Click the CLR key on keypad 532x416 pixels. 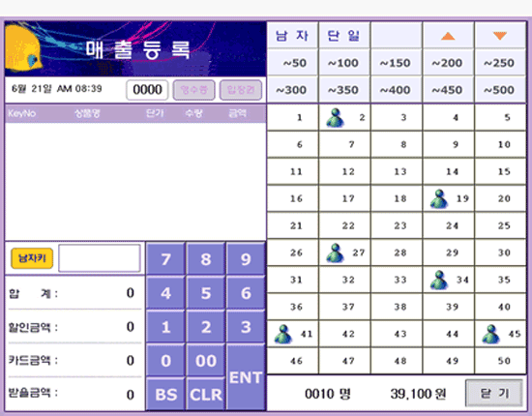[206, 394]
